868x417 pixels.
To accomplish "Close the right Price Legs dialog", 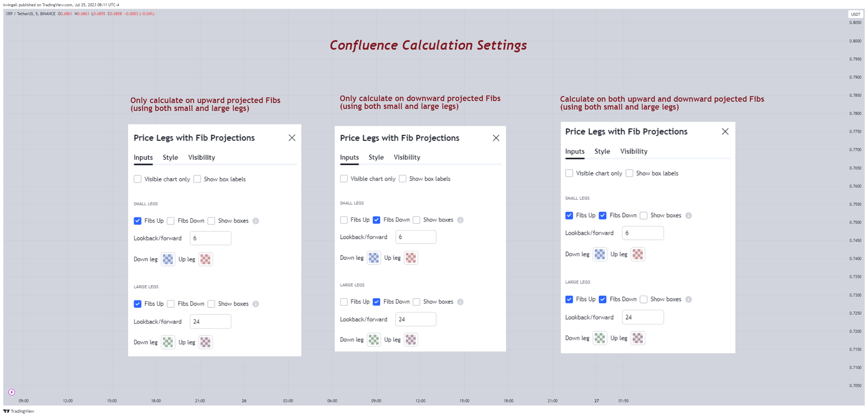I will point(725,131).
